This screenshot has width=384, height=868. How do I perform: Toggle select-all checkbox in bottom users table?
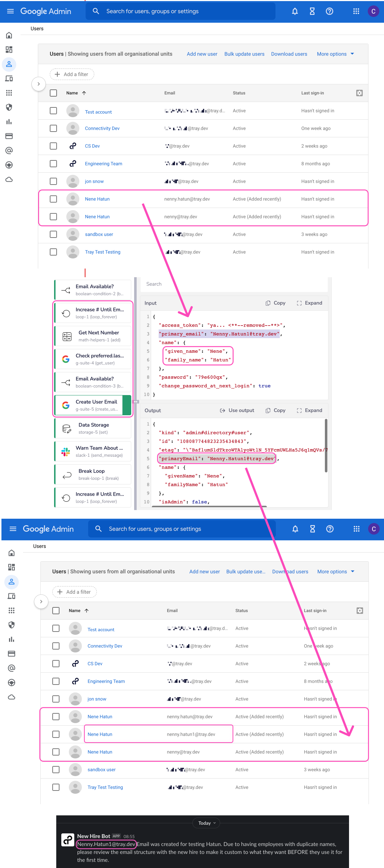[56, 611]
